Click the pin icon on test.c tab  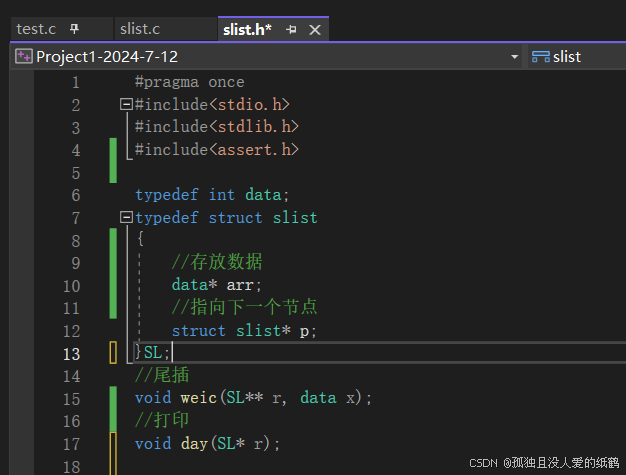coord(74,29)
